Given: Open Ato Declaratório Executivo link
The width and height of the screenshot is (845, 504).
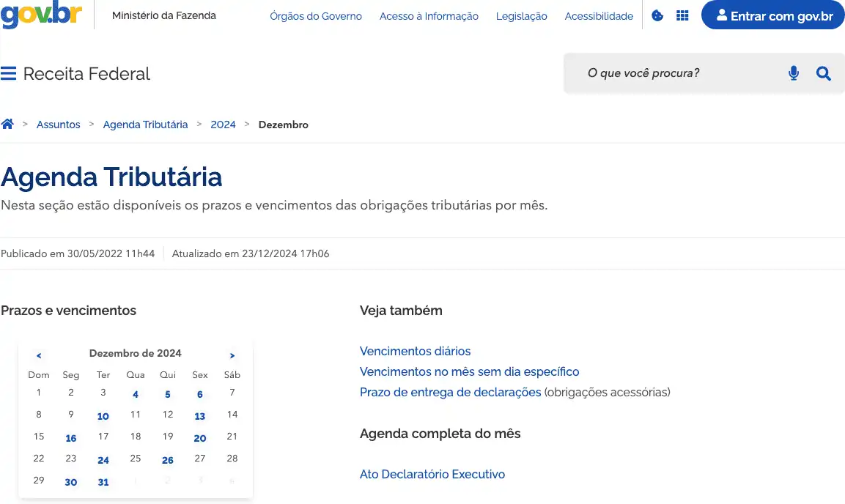Looking at the screenshot, I should (432, 474).
